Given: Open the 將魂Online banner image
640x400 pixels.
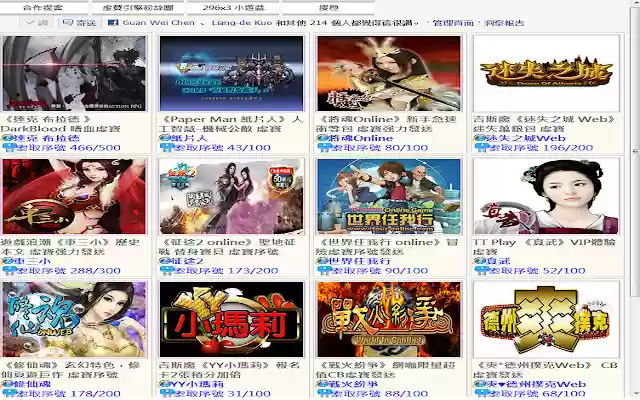Looking at the screenshot, I should pos(389,73).
